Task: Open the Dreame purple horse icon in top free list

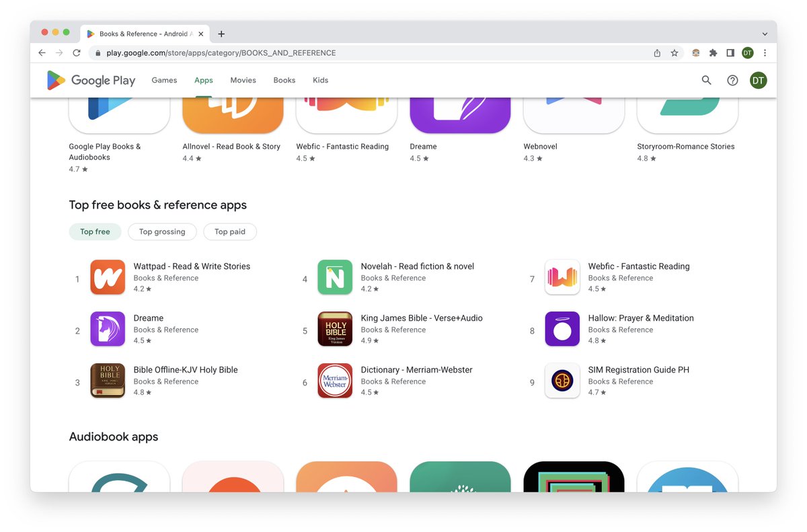Action: click(108, 329)
